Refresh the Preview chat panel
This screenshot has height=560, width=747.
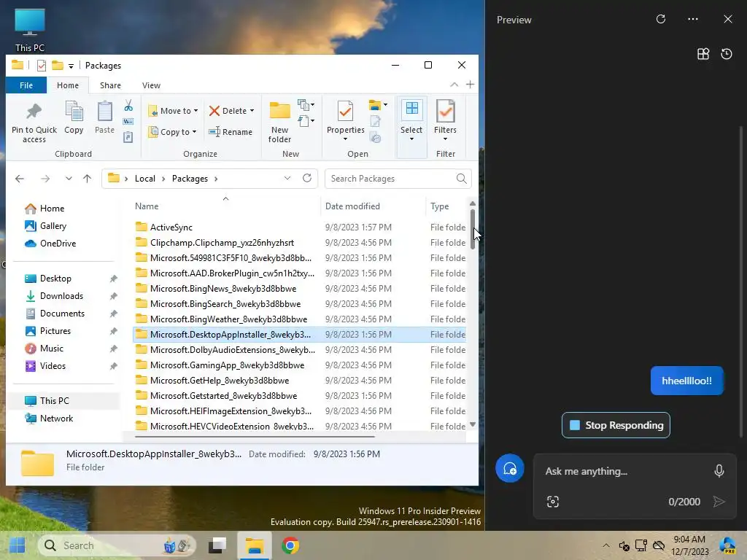661,19
